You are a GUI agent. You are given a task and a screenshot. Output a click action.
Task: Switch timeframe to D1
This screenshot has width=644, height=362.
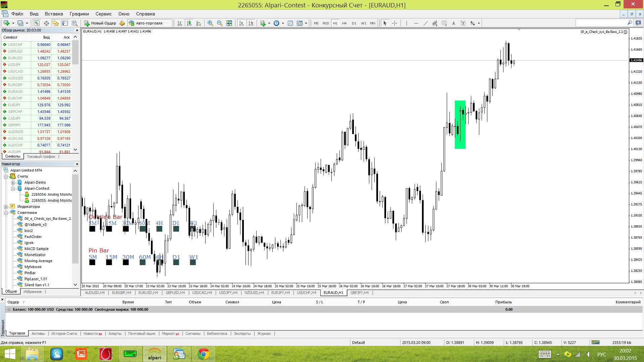click(x=354, y=23)
